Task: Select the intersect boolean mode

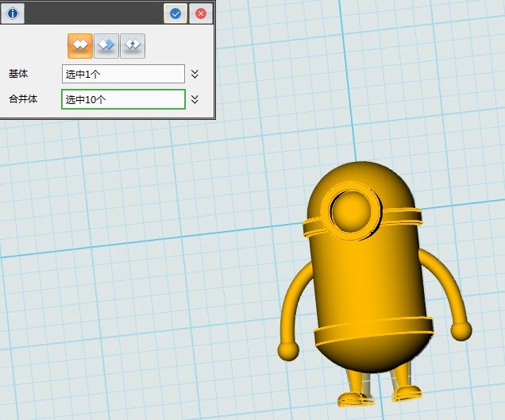Action: (133, 46)
